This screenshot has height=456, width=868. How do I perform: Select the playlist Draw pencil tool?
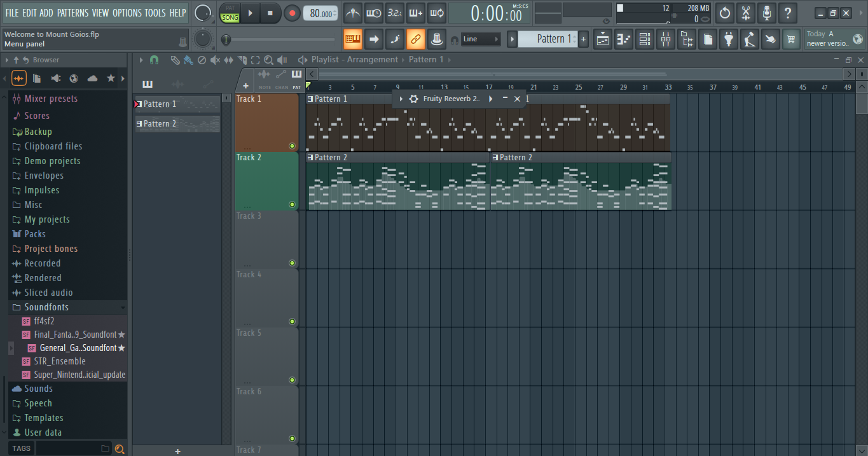pyautogui.click(x=175, y=60)
